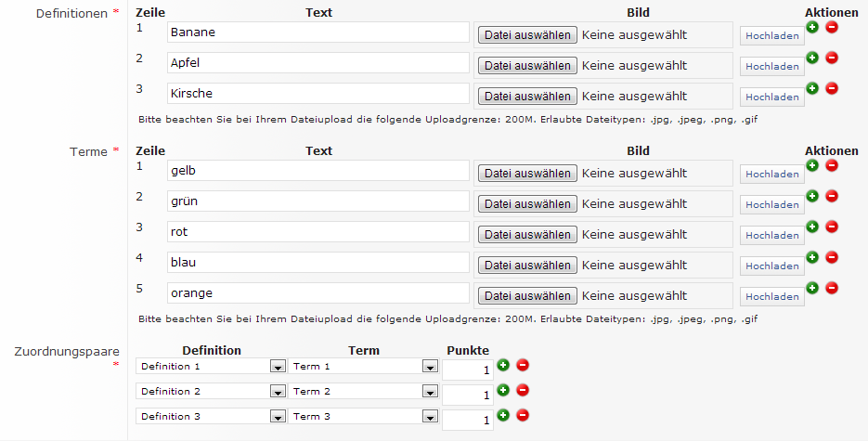Add a row after the Banane definition
The image size is (868, 441).
(x=812, y=27)
